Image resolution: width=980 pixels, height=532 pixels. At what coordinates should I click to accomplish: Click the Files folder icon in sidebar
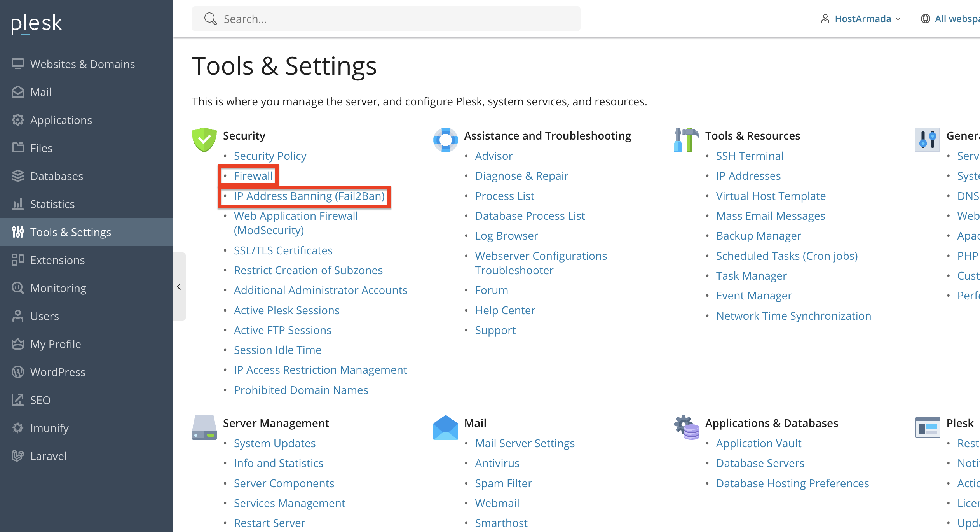pos(18,148)
